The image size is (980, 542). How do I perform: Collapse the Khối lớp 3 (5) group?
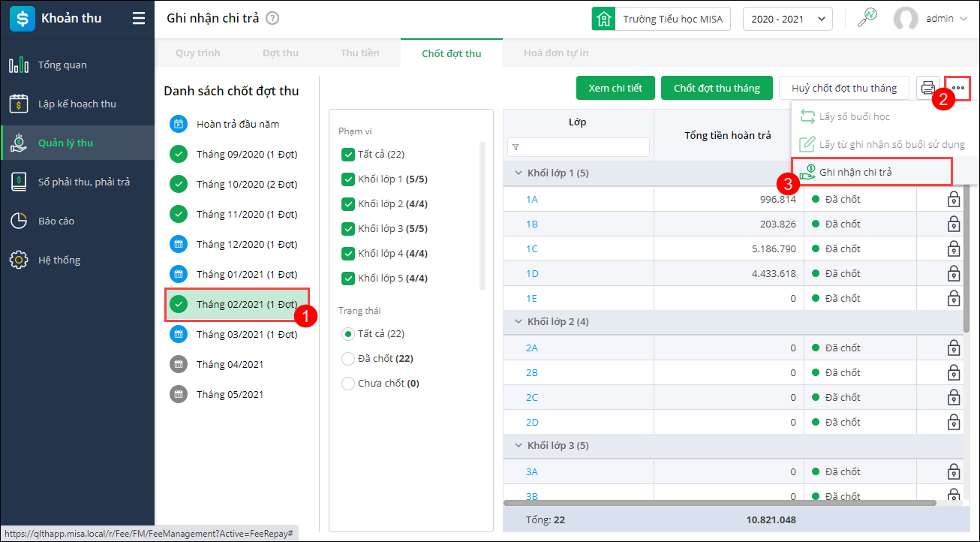[x=517, y=446]
